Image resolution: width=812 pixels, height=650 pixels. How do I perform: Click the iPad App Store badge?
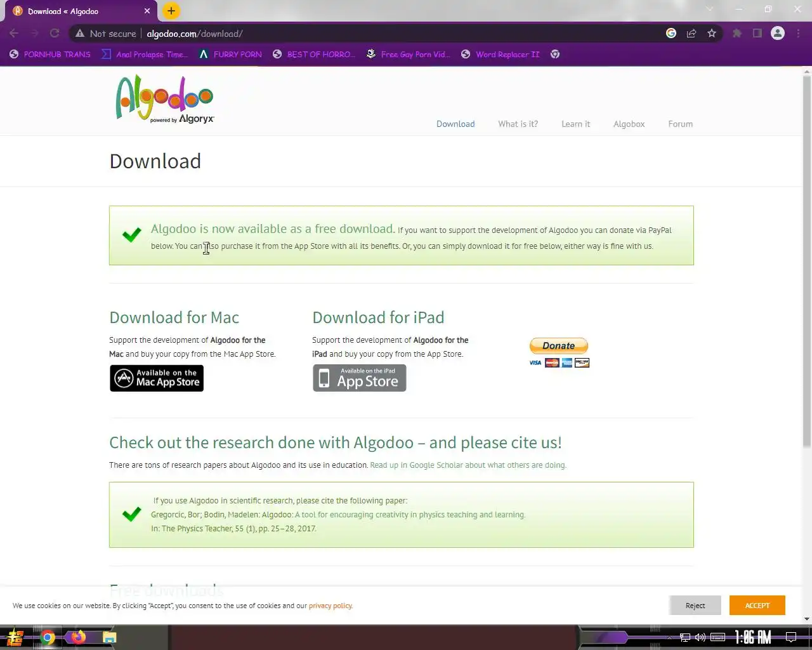point(359,378)
